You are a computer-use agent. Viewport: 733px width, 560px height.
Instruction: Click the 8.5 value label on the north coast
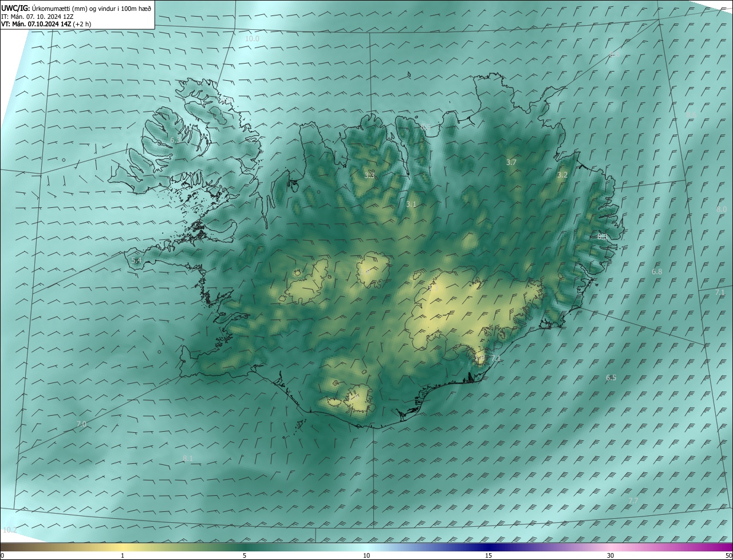point(425,127)
